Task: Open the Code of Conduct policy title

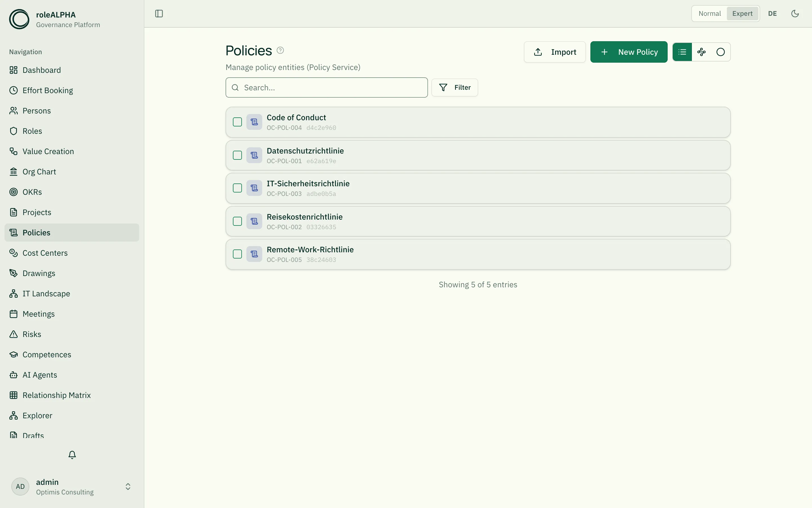Action: coord(296,118)
